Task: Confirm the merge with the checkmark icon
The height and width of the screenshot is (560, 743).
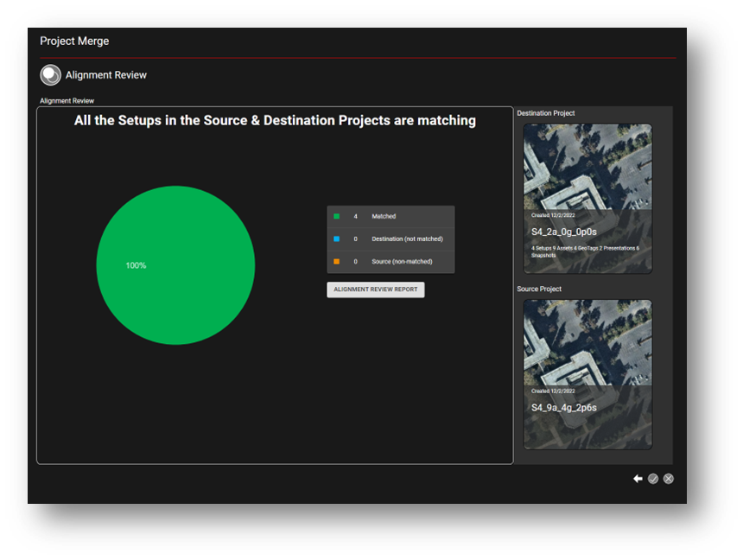Action: point(653,479)
